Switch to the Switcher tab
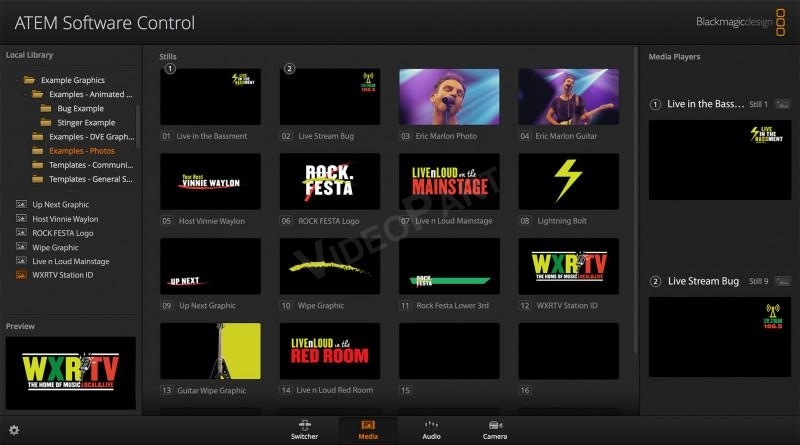Image resolution: width=800 pixels, height=445 pixels. click(x=305, y=430)
